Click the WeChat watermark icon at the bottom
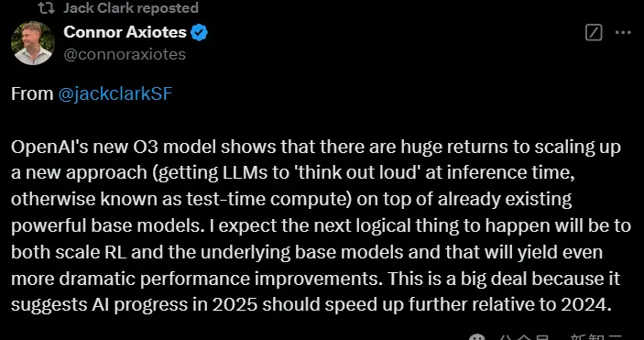The width and height of the screenshot is (644, 340). point(477,336)
